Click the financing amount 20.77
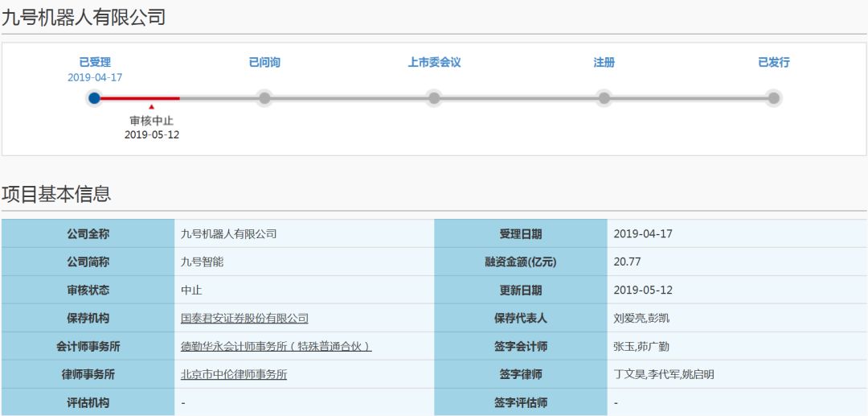The image size is (868, 416). pos(627,262)
